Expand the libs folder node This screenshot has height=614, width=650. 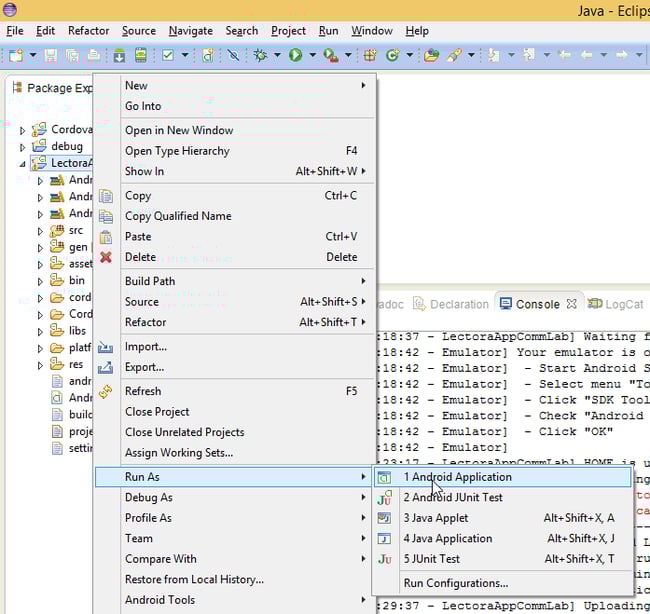[x=40, y=332]
